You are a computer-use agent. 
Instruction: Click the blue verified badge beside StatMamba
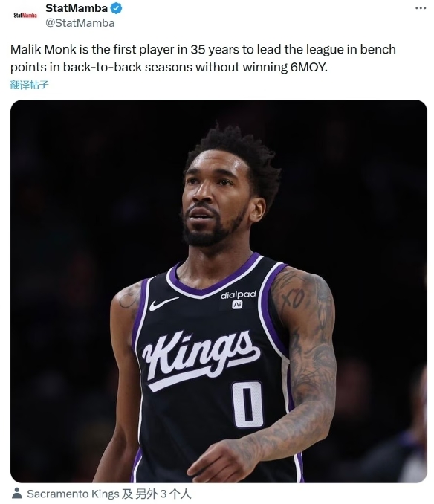[116, 8]
